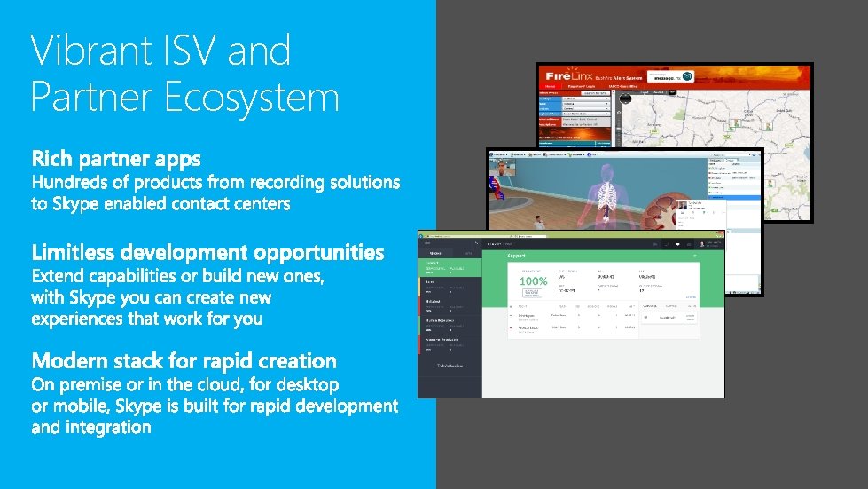Select the bottom red-marked item in dashboard sidebar
The image size is (868, 489).
pyautogui.click(x=450, y=344)
